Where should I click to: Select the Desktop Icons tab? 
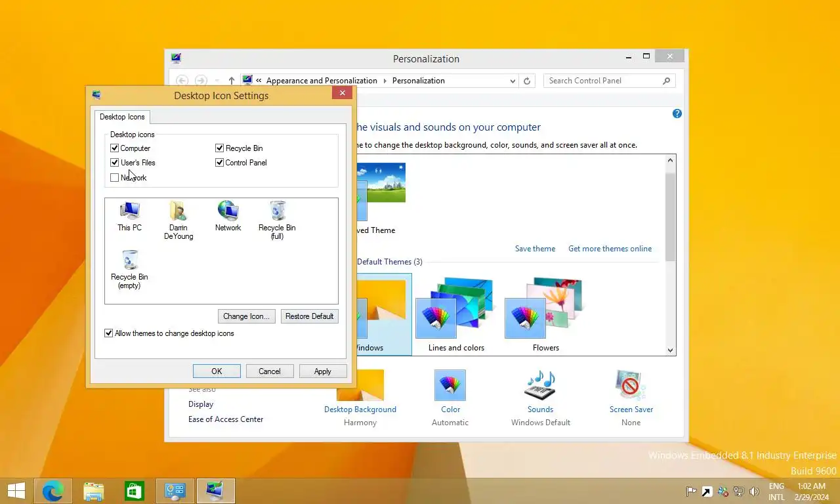[122, 117]
